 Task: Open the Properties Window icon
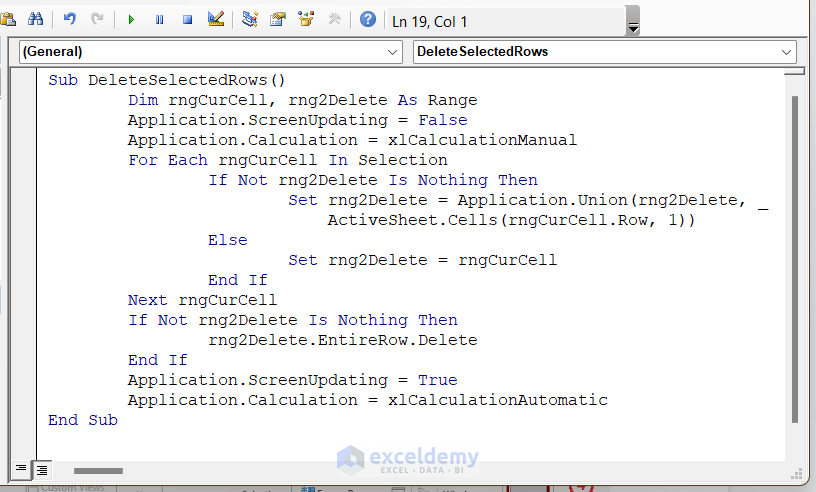(278, 20)
